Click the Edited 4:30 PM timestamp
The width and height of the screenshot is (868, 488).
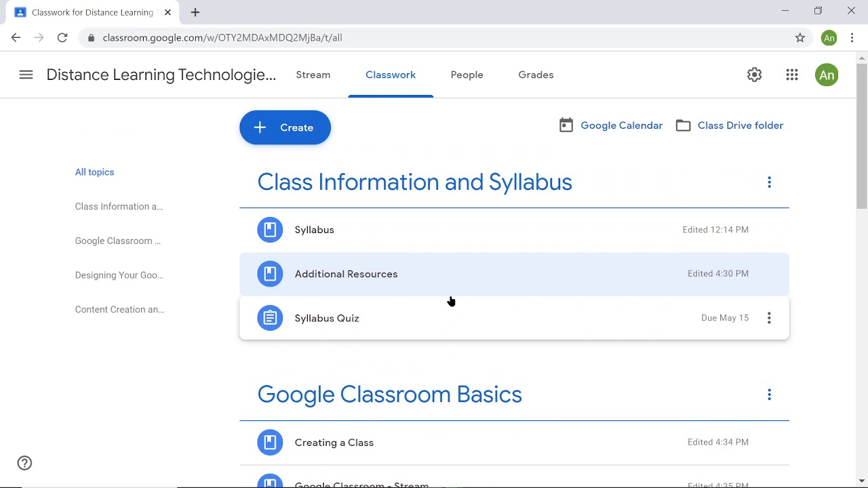[x=718, y=274]
